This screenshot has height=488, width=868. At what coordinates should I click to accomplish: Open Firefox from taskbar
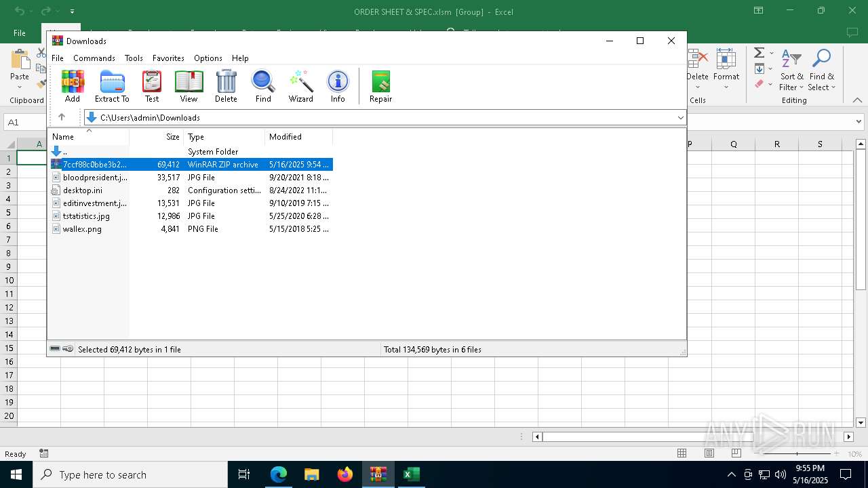pyautogui.click(x=345, y=474)
